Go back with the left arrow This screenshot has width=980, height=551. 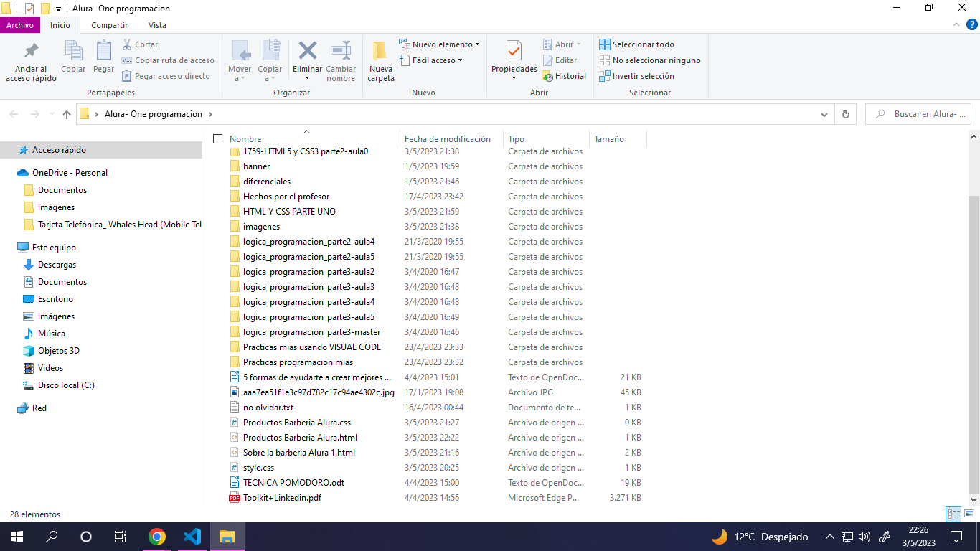tap(14, 114)
